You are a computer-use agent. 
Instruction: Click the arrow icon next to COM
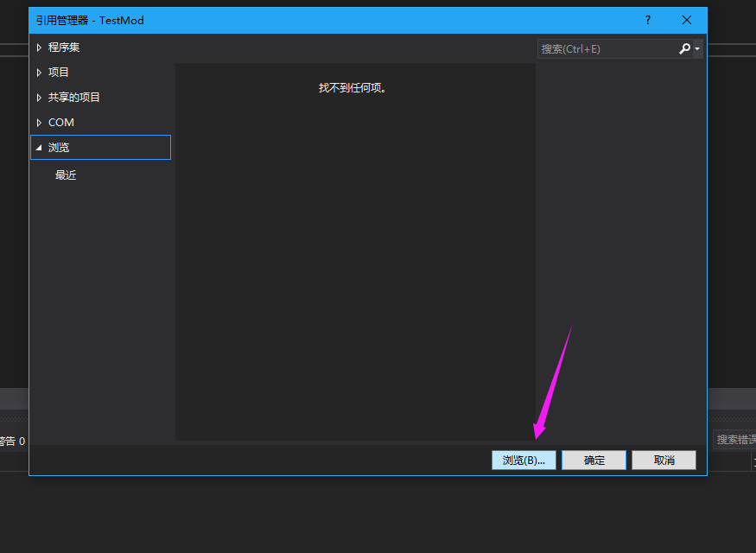[38, 122]
